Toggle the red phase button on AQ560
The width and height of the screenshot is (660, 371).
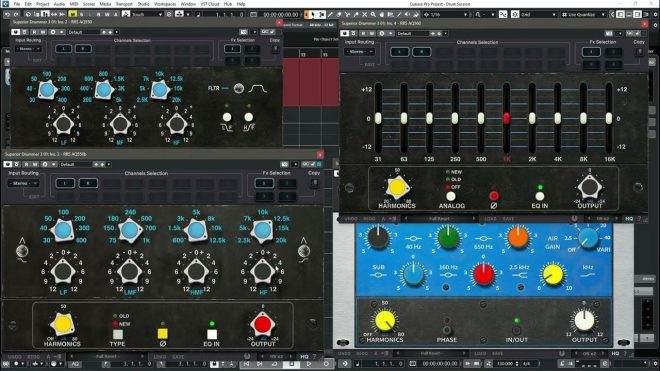click(x=494, y=196)
